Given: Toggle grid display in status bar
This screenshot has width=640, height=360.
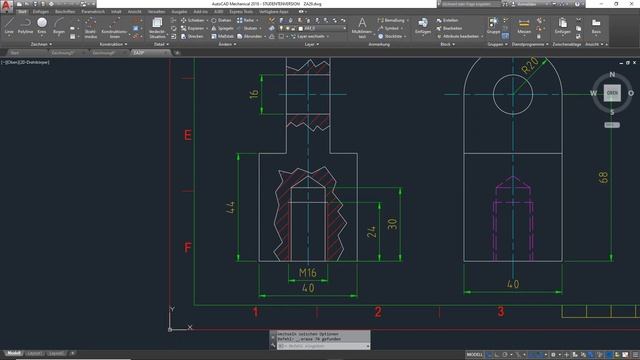Looking at the screenshot, I should 489,355.
